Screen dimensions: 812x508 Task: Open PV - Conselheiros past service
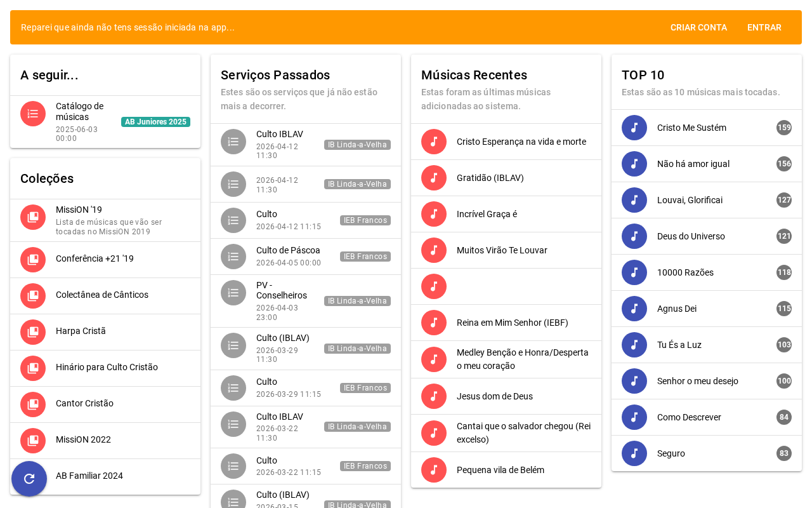click(x=281, y=290)
